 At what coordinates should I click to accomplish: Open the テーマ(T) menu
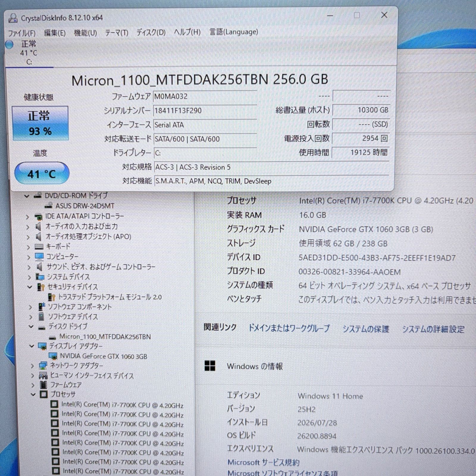117,32
